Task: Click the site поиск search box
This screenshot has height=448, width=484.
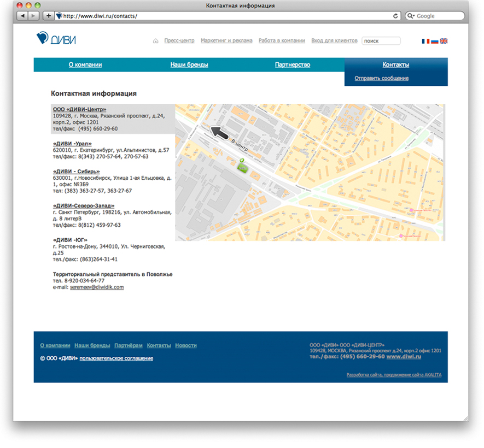Action: (381, 40)
